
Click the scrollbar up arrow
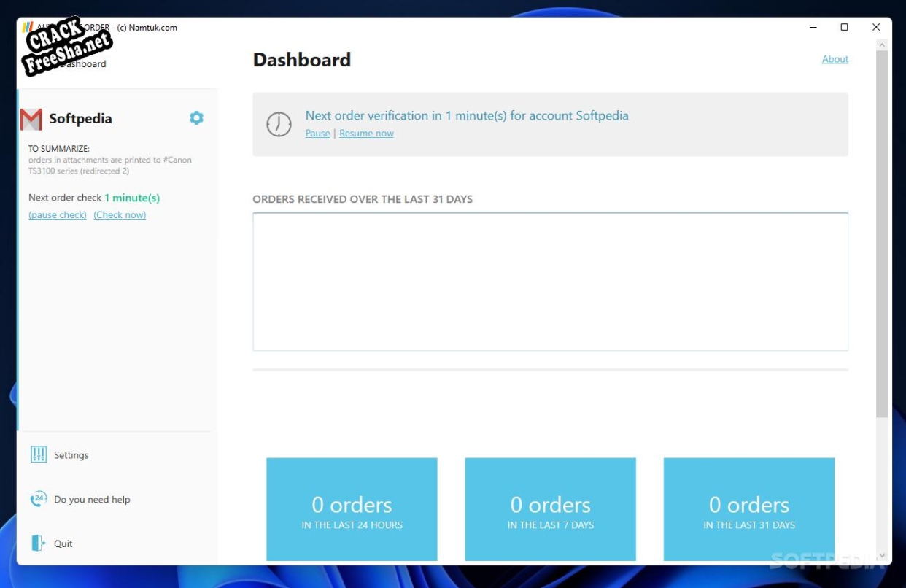coord(882,45)
